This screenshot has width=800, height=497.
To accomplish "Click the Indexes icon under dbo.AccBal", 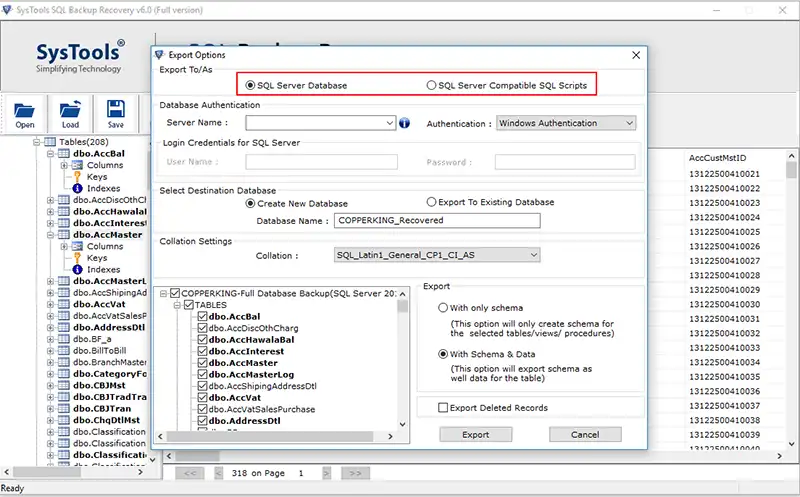I will pos(78,188).
